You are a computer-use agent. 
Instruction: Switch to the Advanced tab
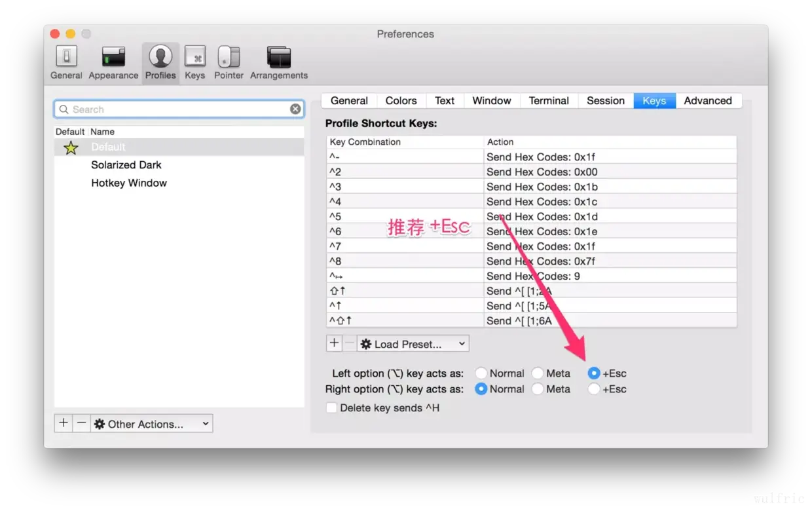pyautogui.click(x=708, y=101)
